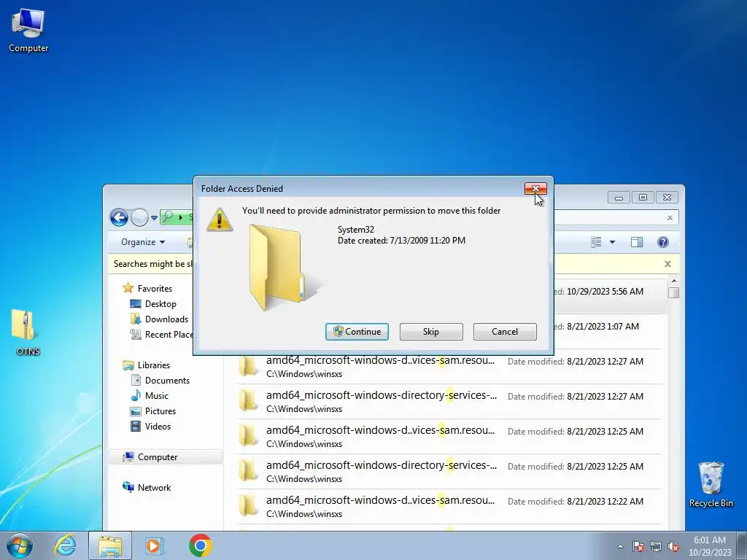
Task: Close the Folder Access Denied dialog
Action: 535,189
